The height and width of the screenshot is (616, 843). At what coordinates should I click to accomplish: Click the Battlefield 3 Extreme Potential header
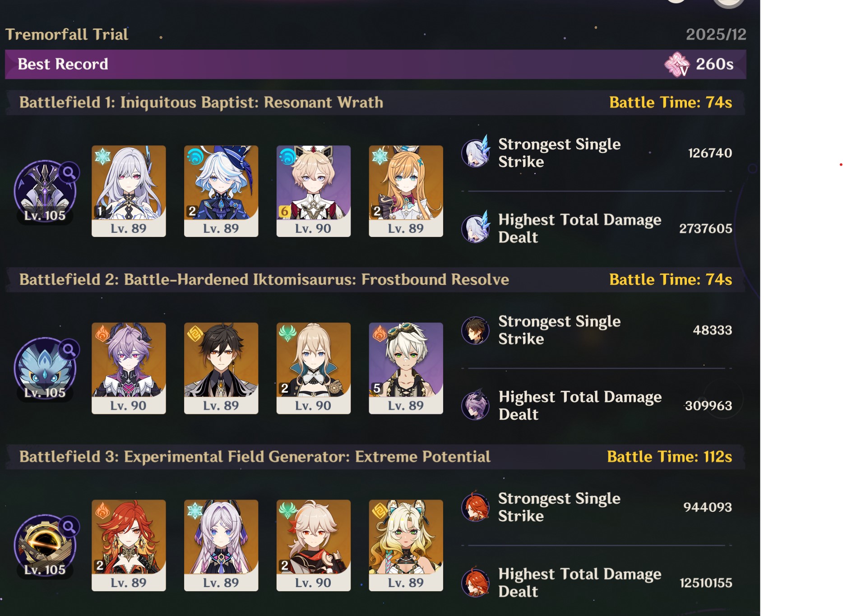(375, 457)
